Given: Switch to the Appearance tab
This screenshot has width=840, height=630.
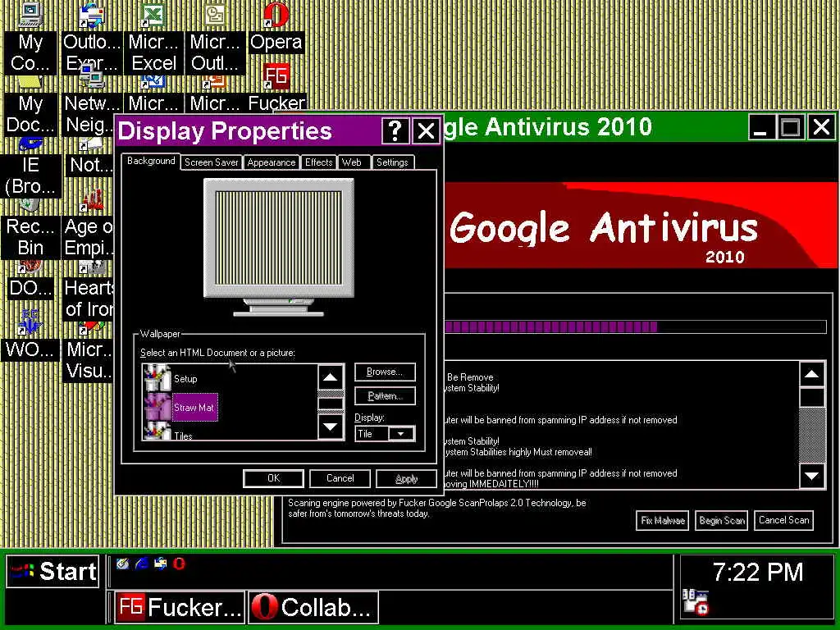Looking at the screenshot, I should 271,162.
